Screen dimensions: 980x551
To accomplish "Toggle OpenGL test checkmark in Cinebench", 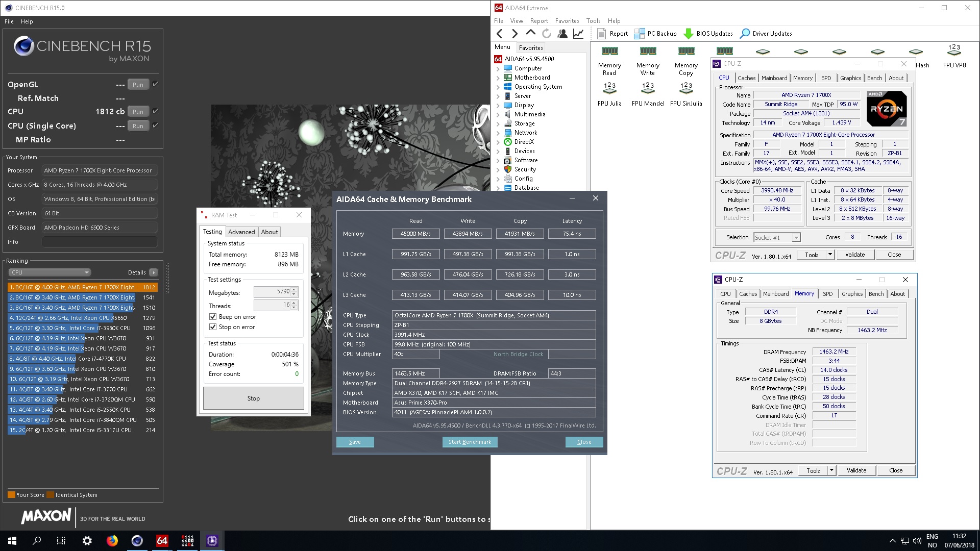I will (156, 84).
